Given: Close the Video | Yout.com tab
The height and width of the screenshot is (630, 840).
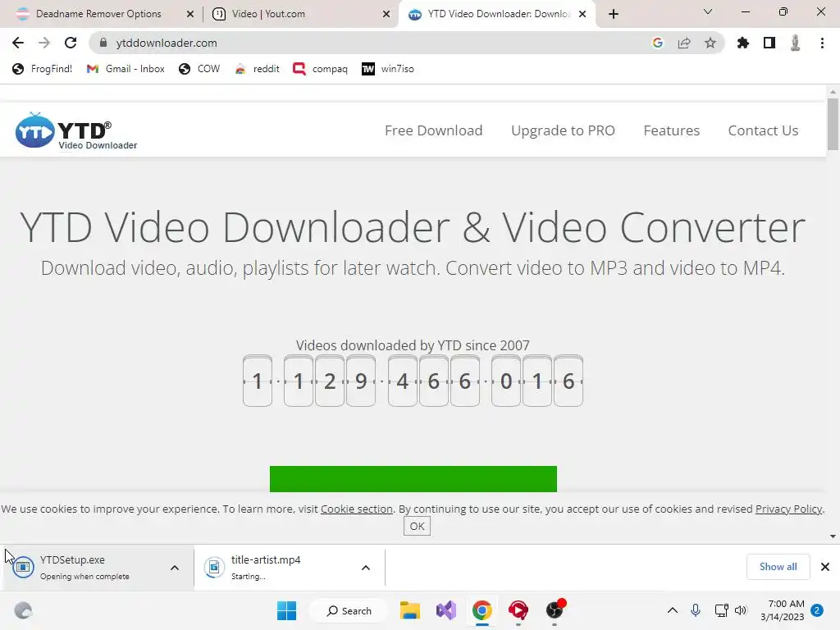Looking at the screenshot, I should pyautogui.click(x=386, y=14).
